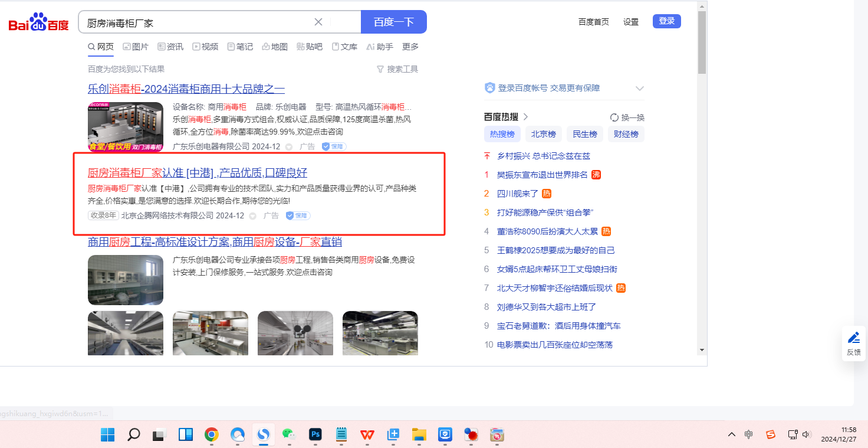Open the pink camera app on the taskbar
The height and width of the screenshot is (448, 868).
497,435
